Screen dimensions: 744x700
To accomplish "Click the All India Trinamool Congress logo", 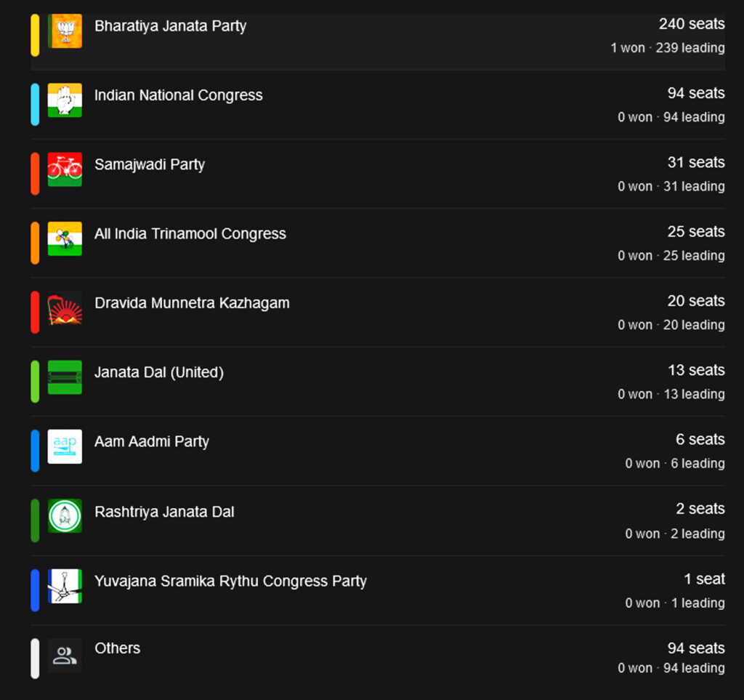I will tap(65, 238).
